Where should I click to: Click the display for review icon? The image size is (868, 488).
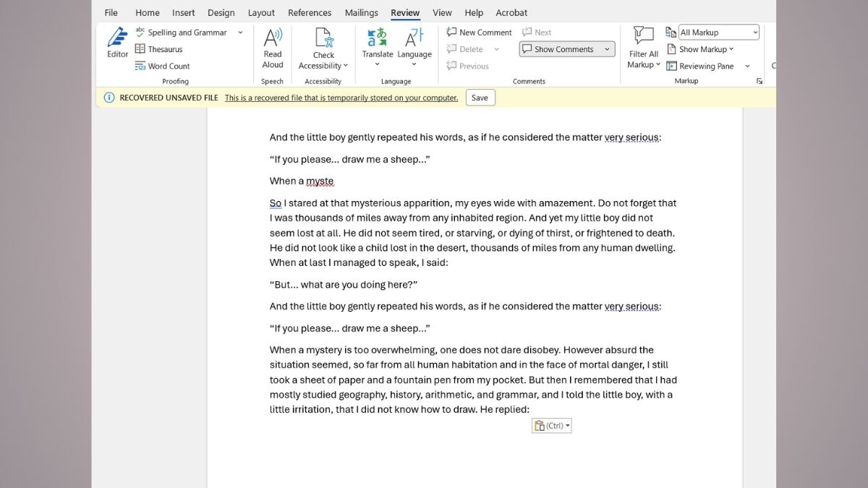coord(671,33)
